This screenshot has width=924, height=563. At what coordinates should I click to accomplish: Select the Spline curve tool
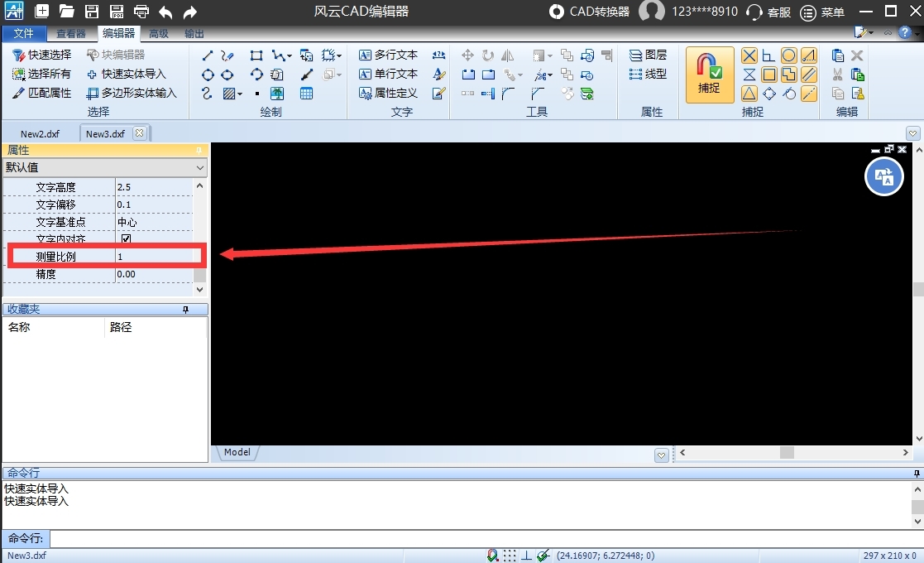click(x=207, y=94)
